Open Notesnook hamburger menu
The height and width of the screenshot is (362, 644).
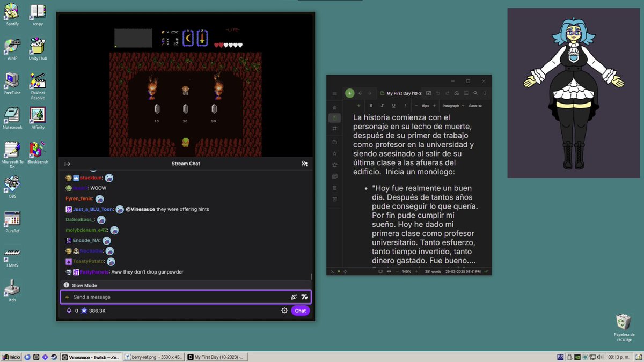click(335, 94)
